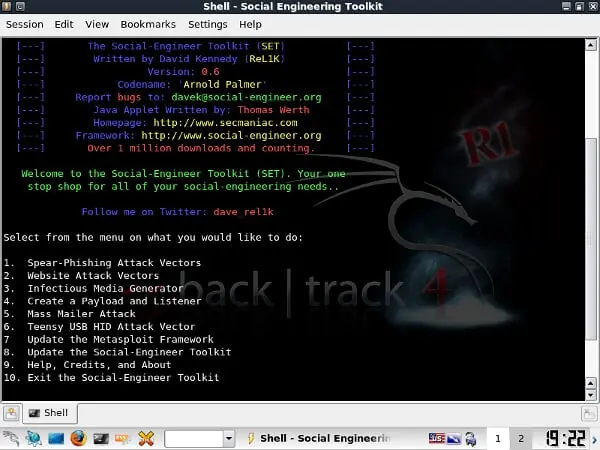Click the 19:22 clock on the panel
Screen dimensions: 600x450
click(566, 439)
